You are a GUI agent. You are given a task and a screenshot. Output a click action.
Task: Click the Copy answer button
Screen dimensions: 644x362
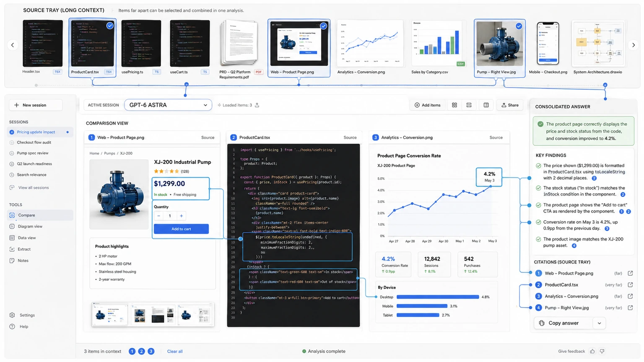pyautogui.click(x=563, y=323)
